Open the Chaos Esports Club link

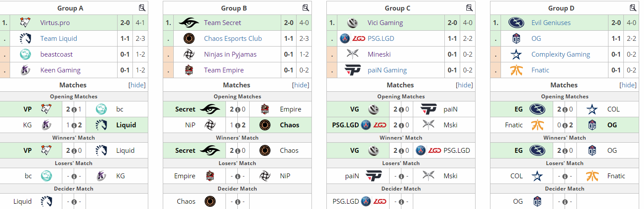pyautogui.click(x=233, y=39)
